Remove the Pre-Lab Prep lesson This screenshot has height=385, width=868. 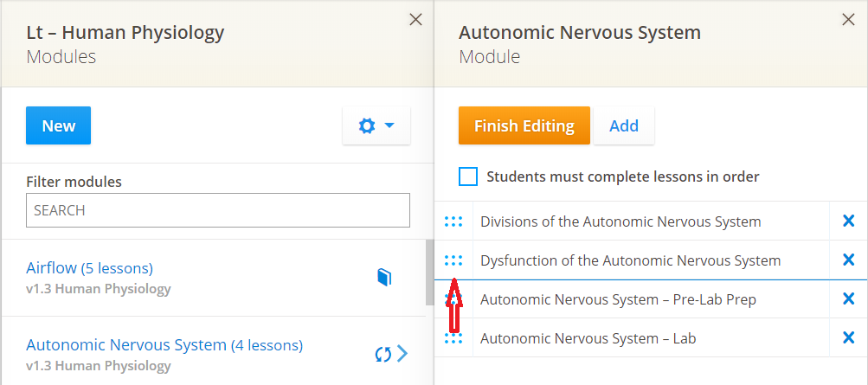tap(848, 299)
